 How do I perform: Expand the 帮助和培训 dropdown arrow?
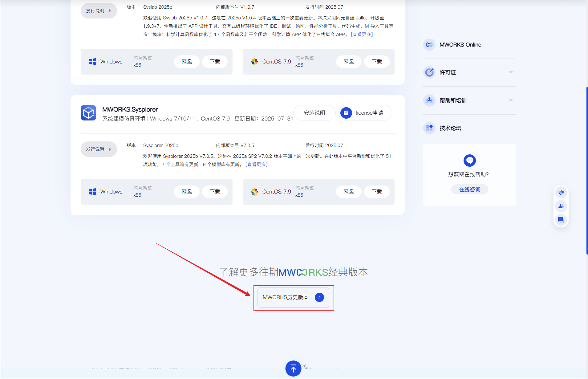(x=511, y=100)
